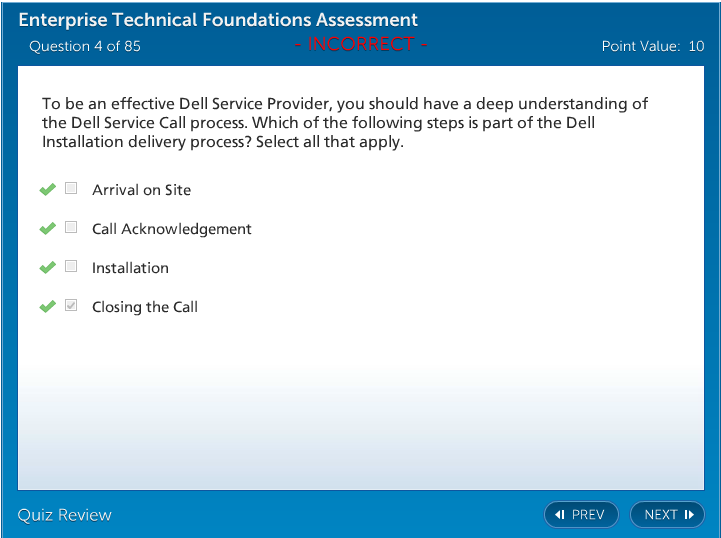Click the Dell Service Provider question text
This screenshot has width=721, height=538.
point(345,123)
